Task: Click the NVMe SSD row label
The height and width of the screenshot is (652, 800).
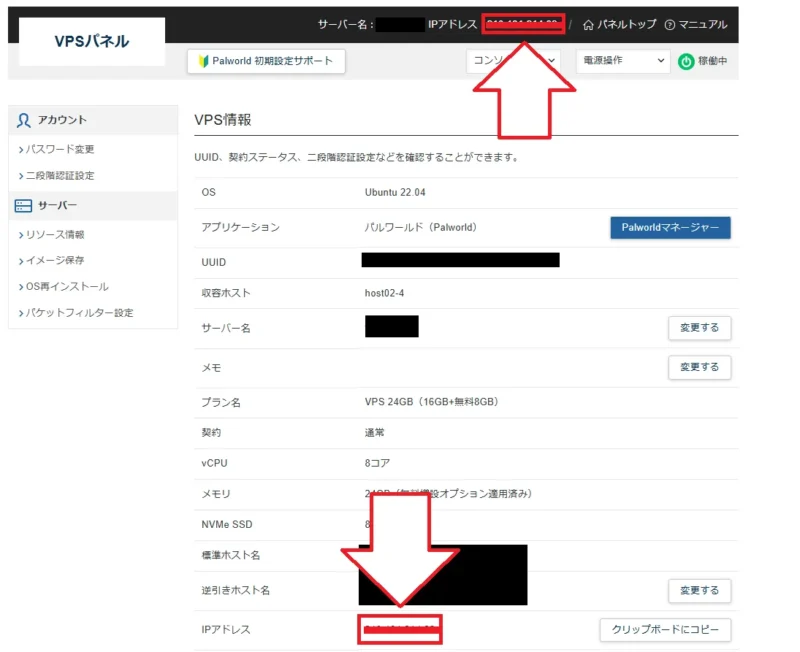Action: pyautogui.click(x=227, y=524)
